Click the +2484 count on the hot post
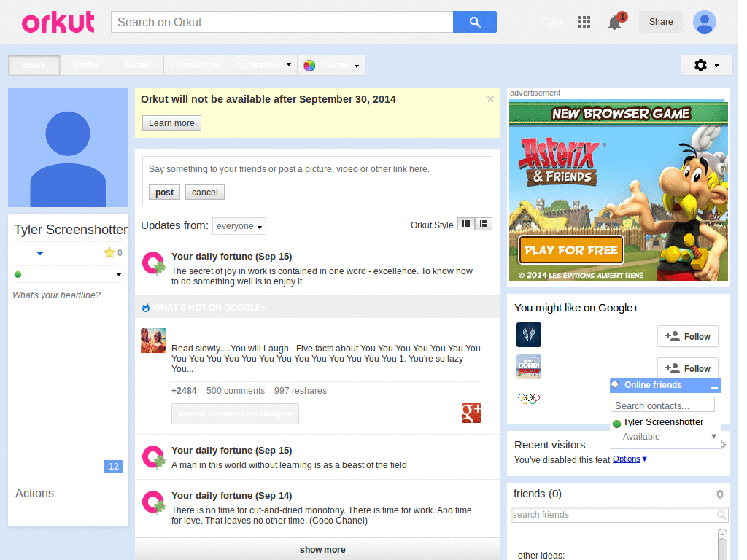 [184, 391]
